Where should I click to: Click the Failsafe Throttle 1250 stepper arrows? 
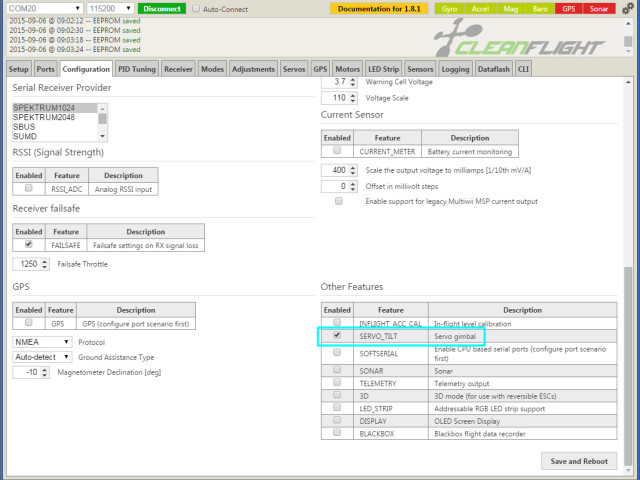(44, 264)
